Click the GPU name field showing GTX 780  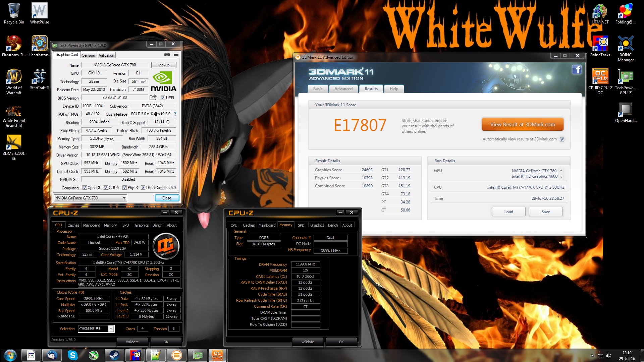tap(115, 65)
